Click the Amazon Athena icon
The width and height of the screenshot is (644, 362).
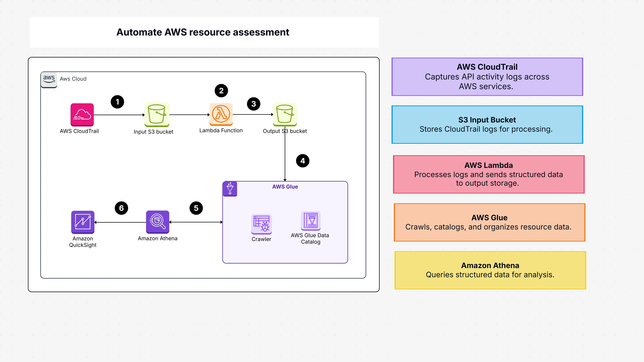[x=158, y=222]
